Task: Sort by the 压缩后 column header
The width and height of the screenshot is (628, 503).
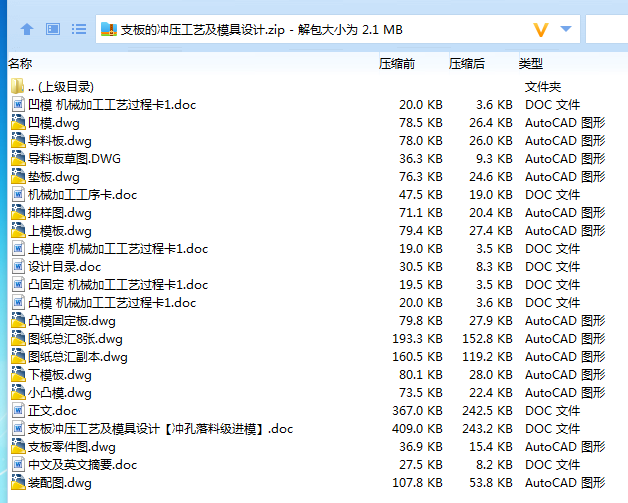Action: 467,63
